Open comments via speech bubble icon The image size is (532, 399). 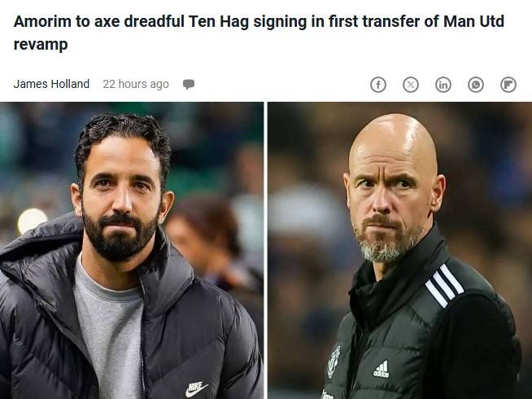189,84
